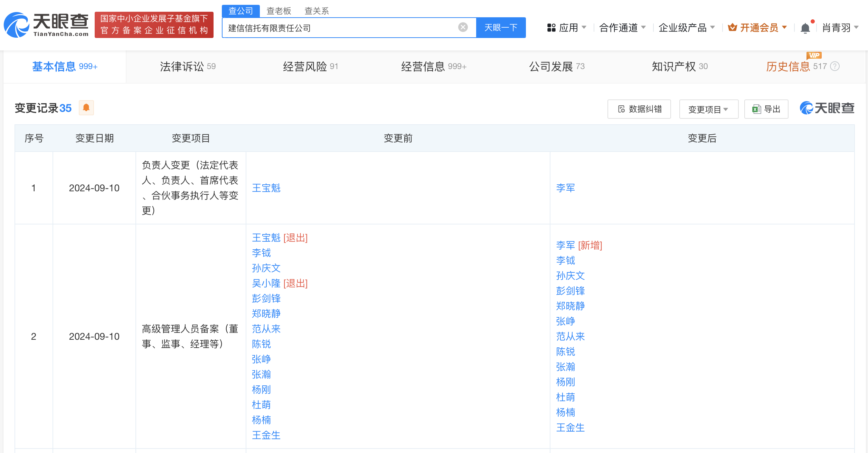The width and height of the screenshot is (868, 453).
Task: Select the 经营风险 tab
Action: 310,66
